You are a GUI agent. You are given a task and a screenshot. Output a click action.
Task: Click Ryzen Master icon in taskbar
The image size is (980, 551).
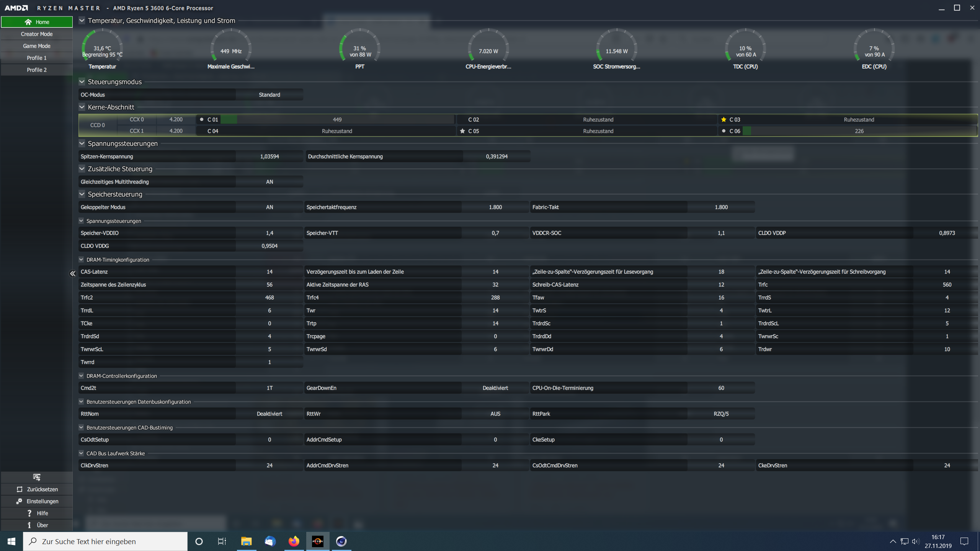tap(317, 541)
